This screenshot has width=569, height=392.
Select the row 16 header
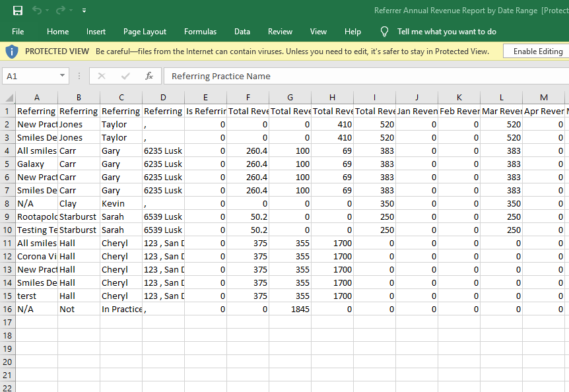8,309
